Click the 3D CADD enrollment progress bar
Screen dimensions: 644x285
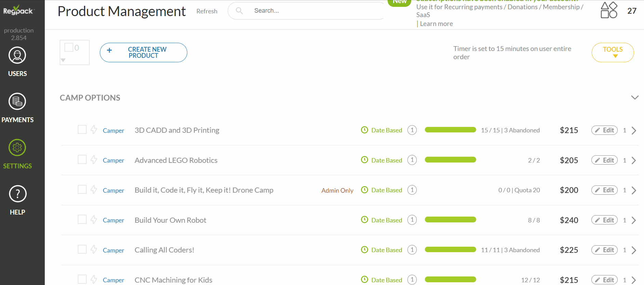[450, 130]
